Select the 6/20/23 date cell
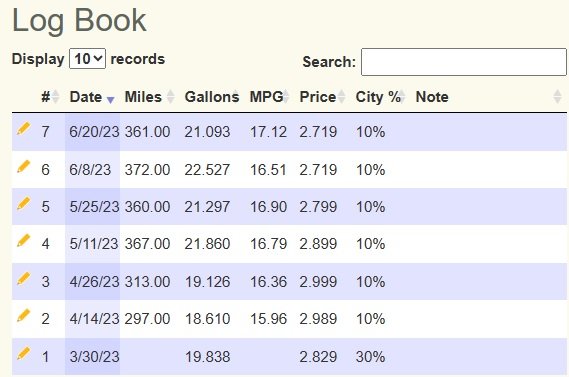This screenshot has height=377, width=569. pos(94,132)
